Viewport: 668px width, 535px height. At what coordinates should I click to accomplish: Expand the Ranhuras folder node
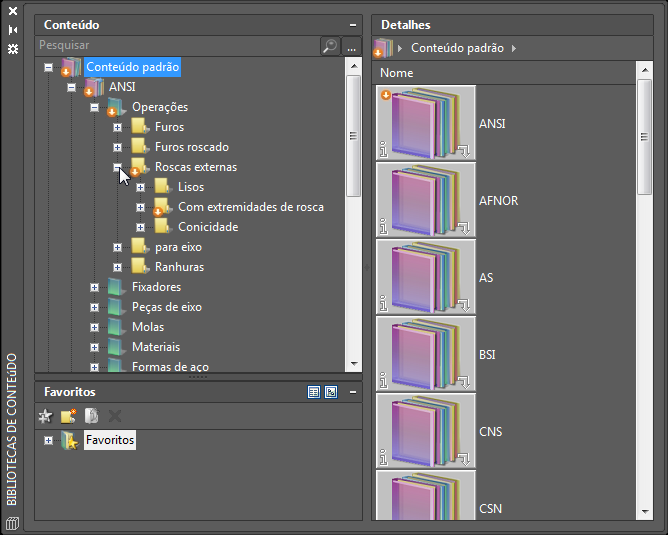tap(118, 268)
